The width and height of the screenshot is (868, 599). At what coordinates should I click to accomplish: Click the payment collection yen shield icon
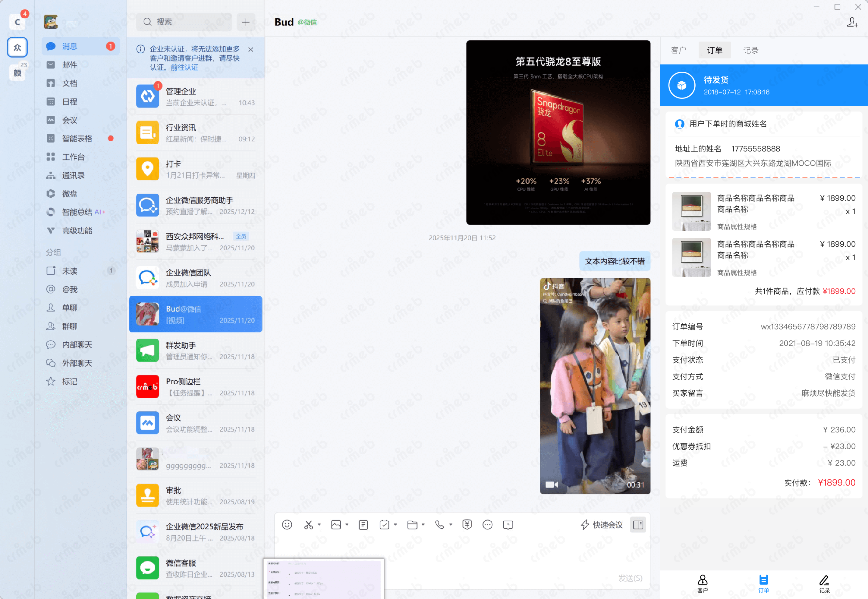coord(467,525)
